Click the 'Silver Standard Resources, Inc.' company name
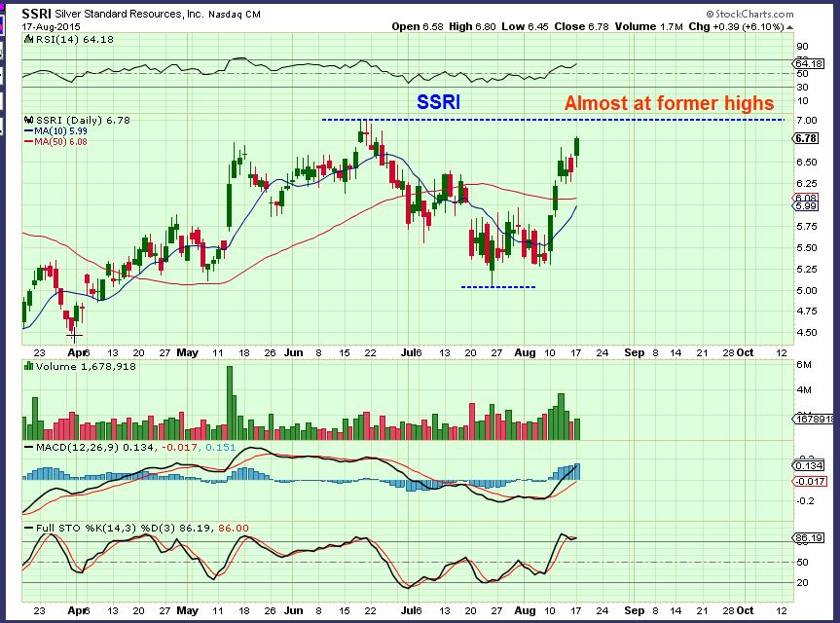Viewport: 840px width, 623px height. [x=129, y=14]
